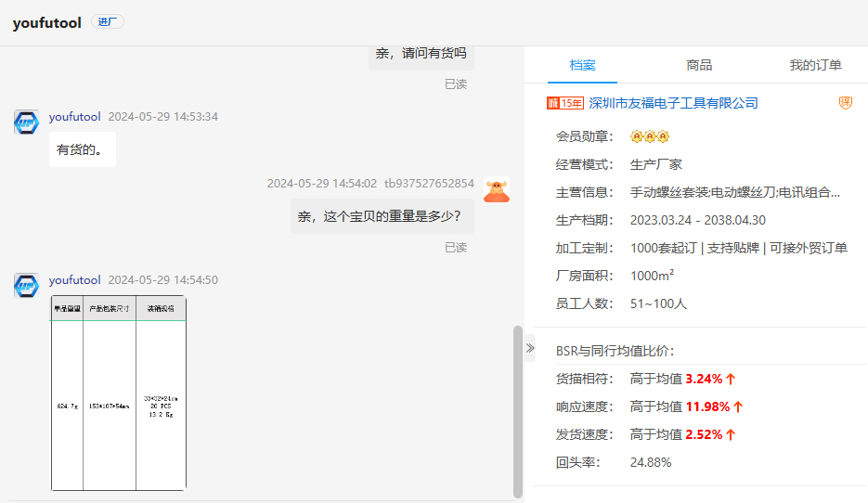The image size is (868, 503).
Task: Click the youfutool sender name at 14:53:34
Action: pos(74,117)
